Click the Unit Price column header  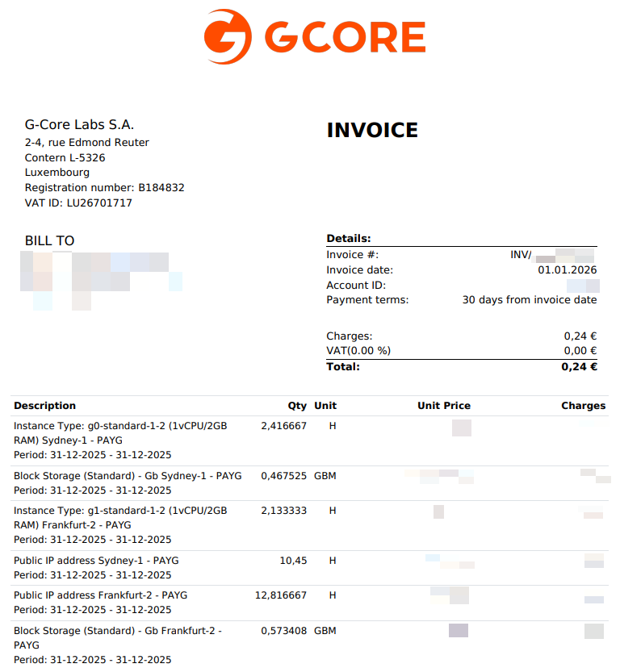click(444, 406)
